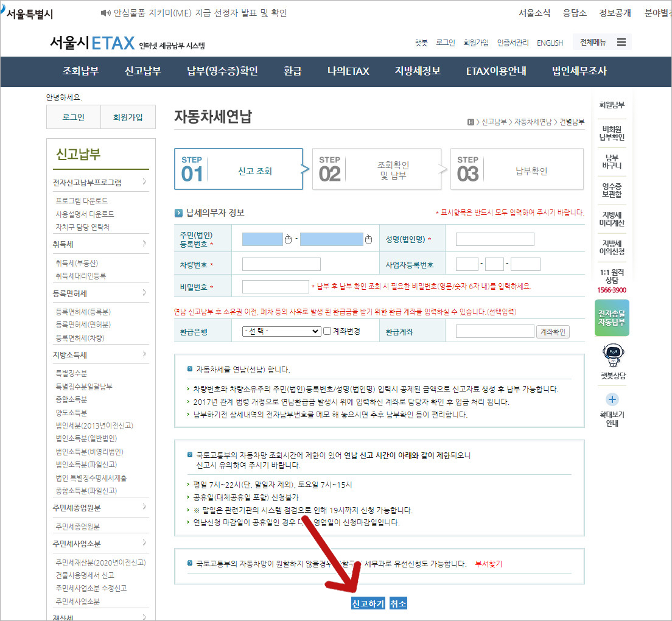Focus 비밀번호 input field
Screen dimensions: 672x621
tap(276, 287)
